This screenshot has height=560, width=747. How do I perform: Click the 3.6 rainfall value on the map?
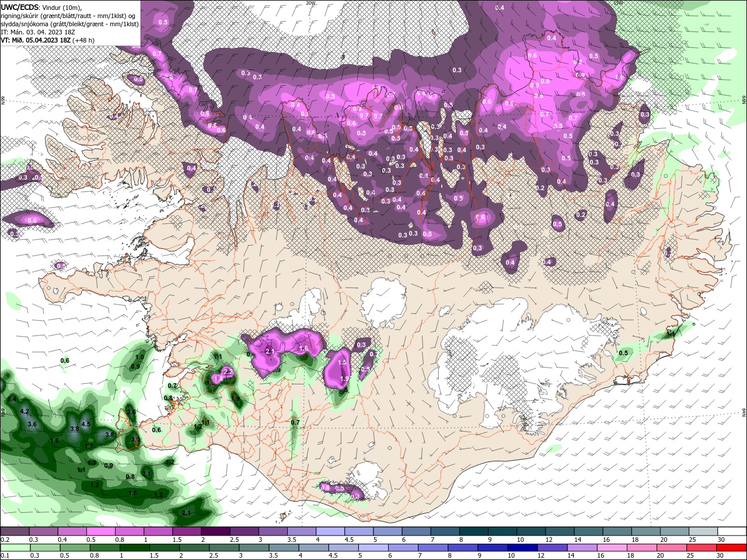click(x=32, y=424)
